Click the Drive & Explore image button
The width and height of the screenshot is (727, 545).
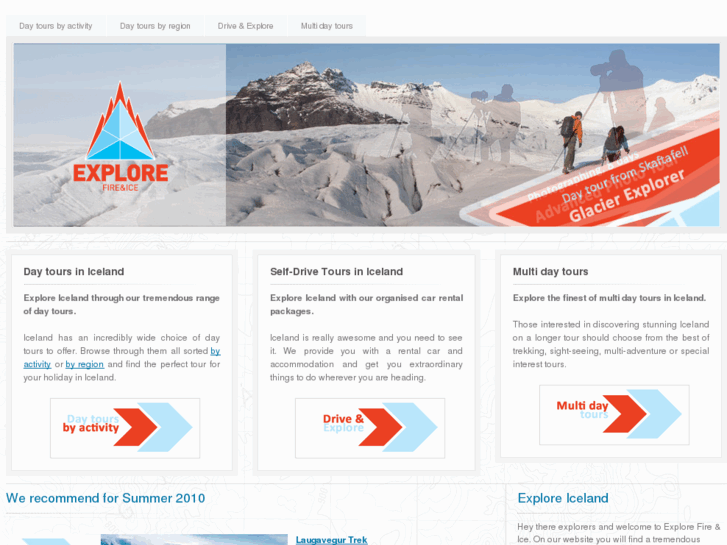[370, 428]
